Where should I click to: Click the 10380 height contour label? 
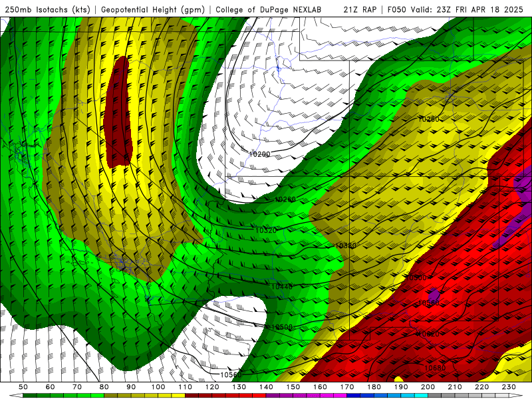[345, 245]
